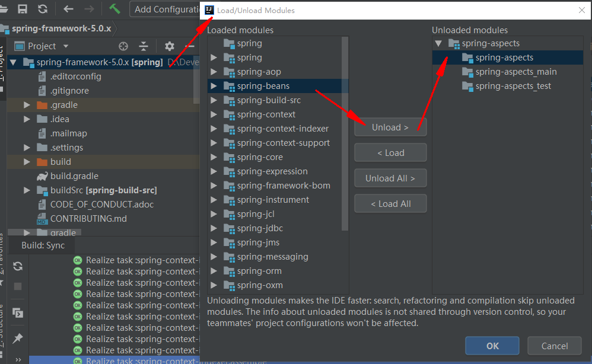Click the CONTRIBUTING.md markdown file icon

(x=42, y=219)
